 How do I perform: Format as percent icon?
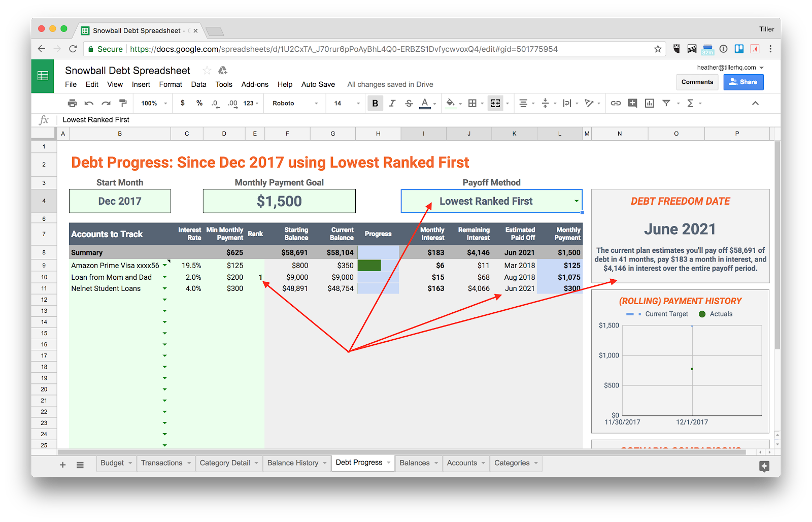click(199, 103)
